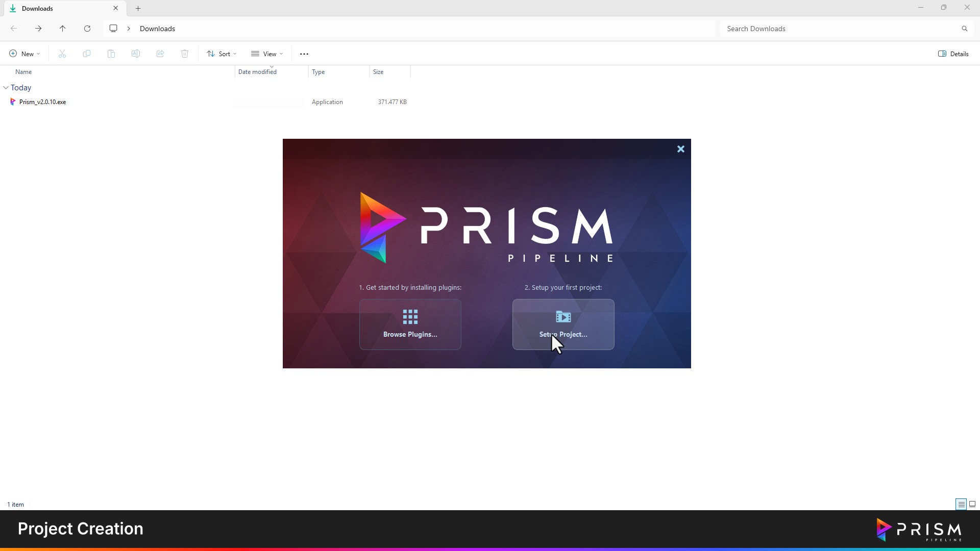Image resolution: width=980 pixels, height=551 pixels.
Task: Click the Rename icon in toolbar
Action: pos(136,54)
